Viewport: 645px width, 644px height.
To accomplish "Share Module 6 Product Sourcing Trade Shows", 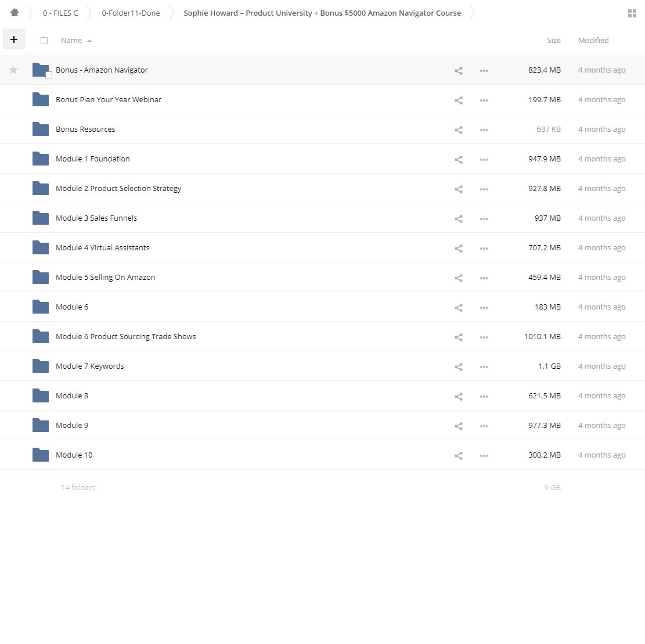I will click(458, 337).
